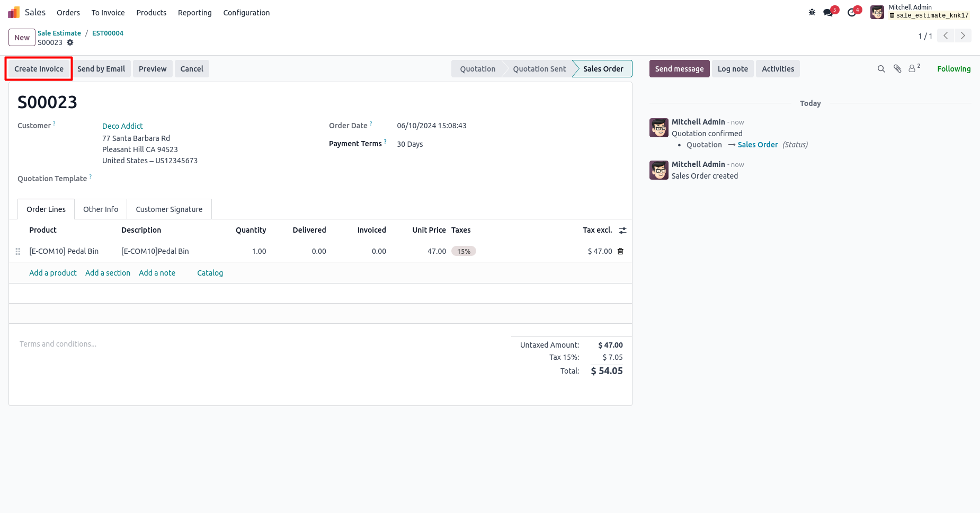Viewport: 980px width, 513px height.
Task: Open the gear actions menu next to S00023
Action: click(70, 42)
